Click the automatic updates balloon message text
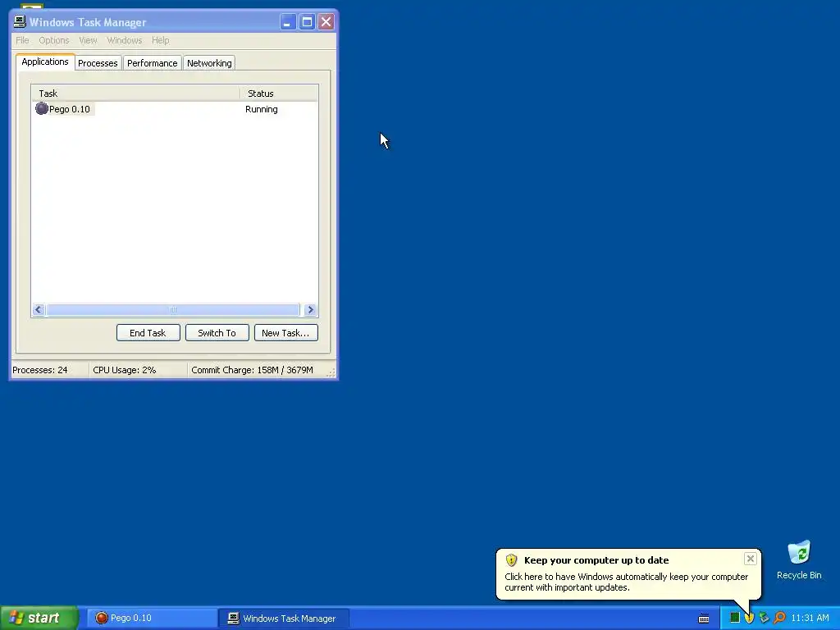Image resolution: width=840 pixels, height=630 pixels. tap(626, 582)
